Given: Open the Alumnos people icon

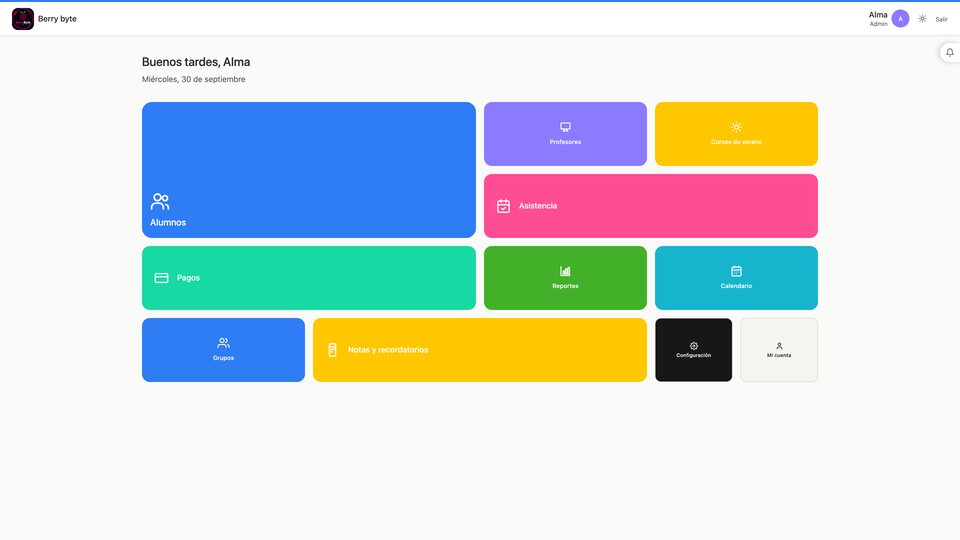Looking at the screenshot, I should tap(160, 201).
